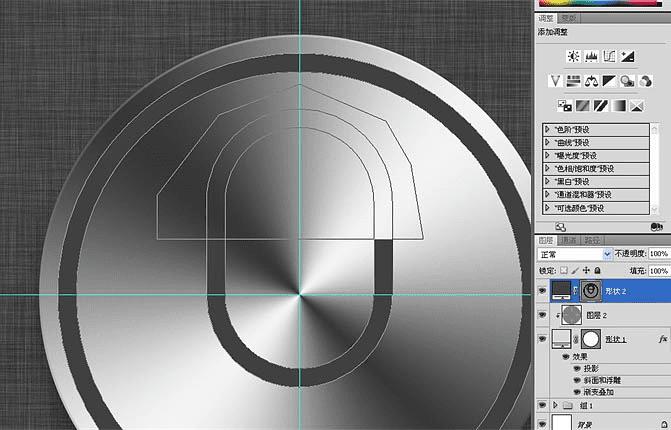Toggle the 投影 effect visibility
Viewport: 671px width, 430px height.
click(577, 368)
